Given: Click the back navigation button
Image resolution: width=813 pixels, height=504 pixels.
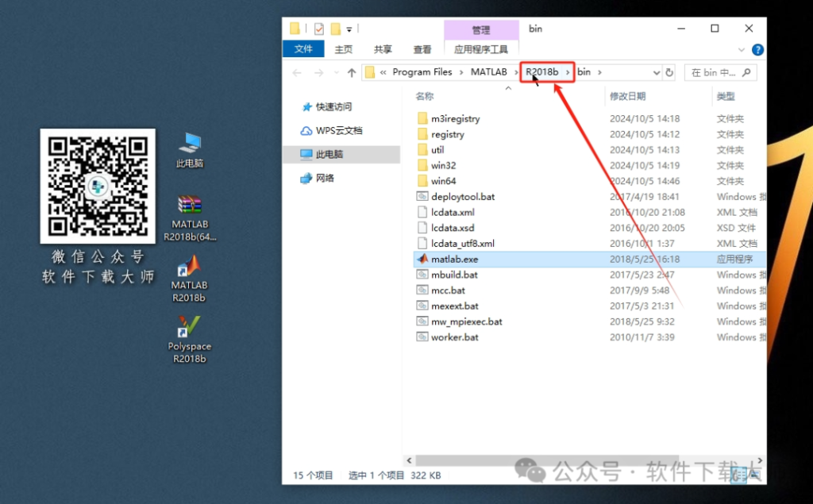Looking at the screenshot, I should (297, 71).
